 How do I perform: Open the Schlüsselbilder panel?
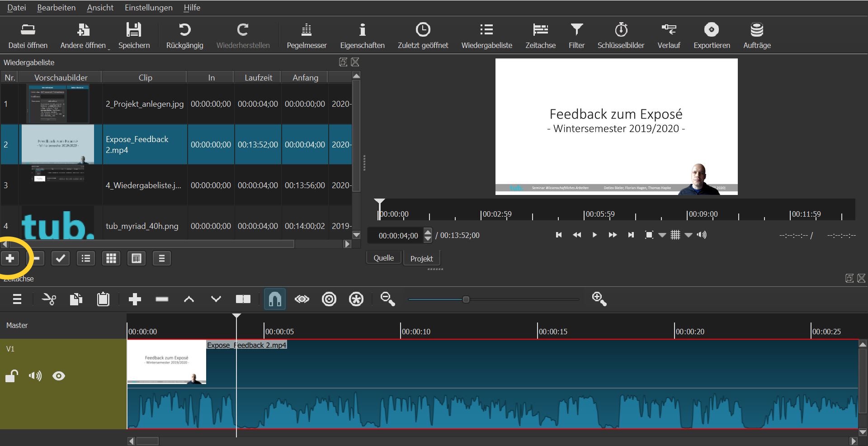point(621,35)
